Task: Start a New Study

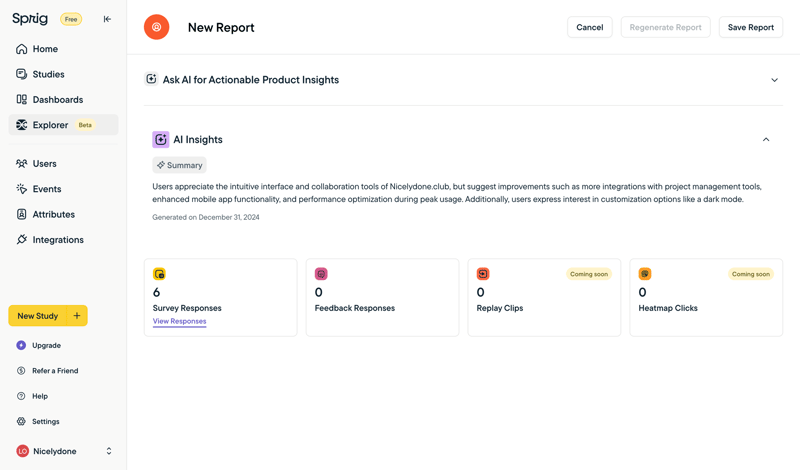Action: point(38,316)
